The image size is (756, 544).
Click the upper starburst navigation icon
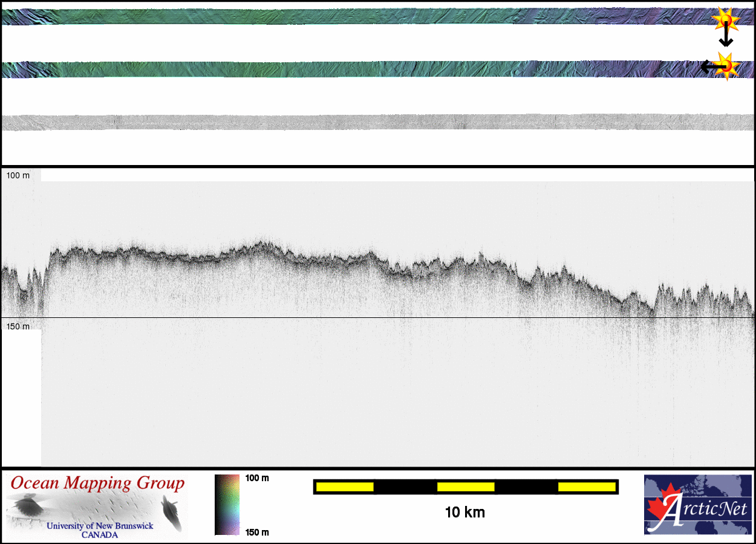(x=726, y=19)
